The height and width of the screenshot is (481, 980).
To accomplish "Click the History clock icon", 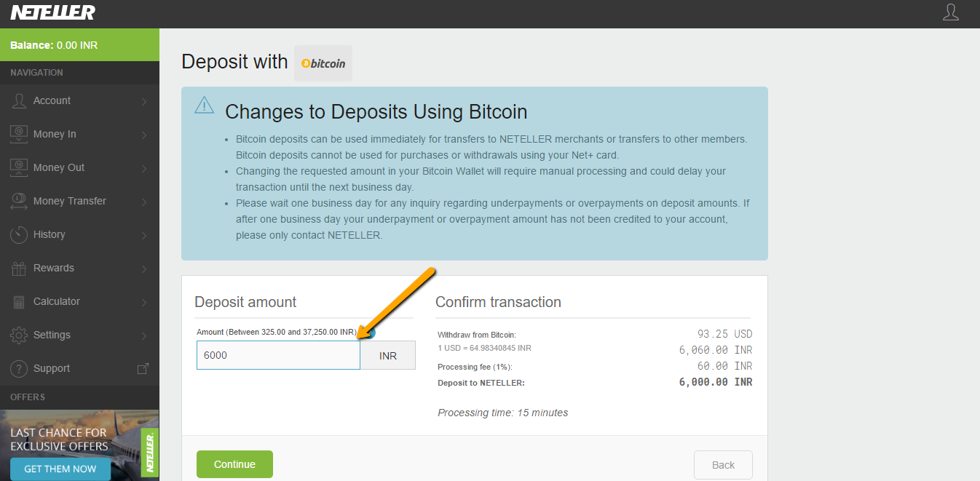I will pyautogui.click(x=19, y=234).
